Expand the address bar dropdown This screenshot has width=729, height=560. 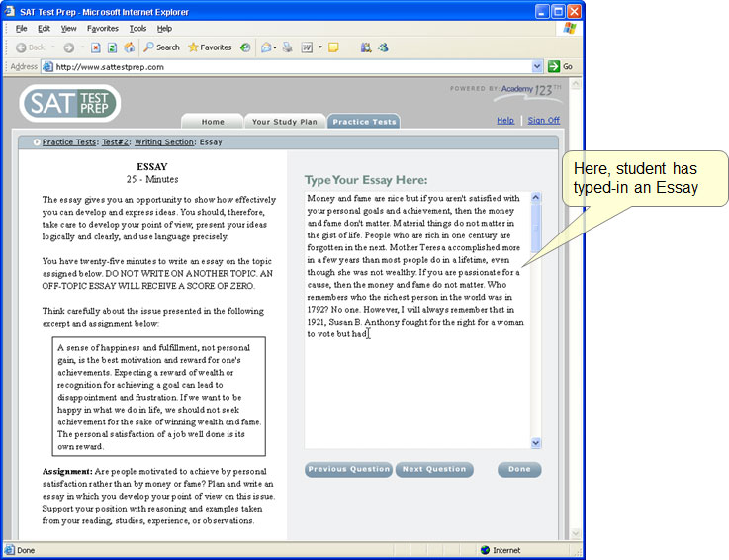pos(537,66)
